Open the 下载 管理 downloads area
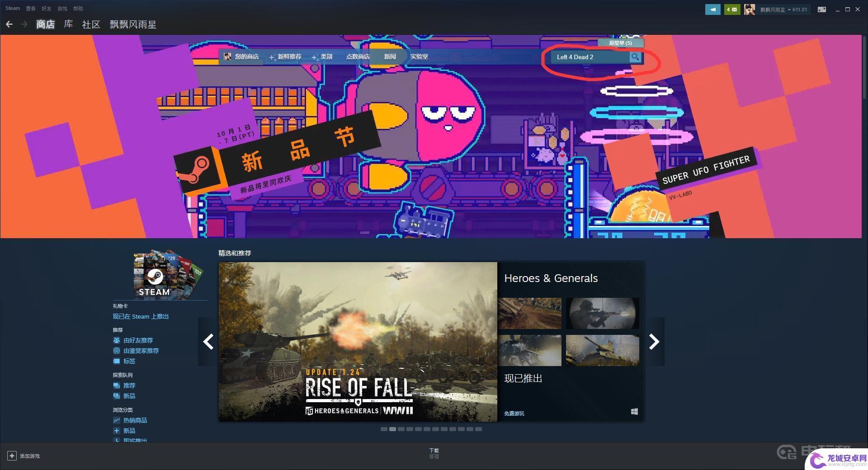868x470 pixels. click(434, 453)
